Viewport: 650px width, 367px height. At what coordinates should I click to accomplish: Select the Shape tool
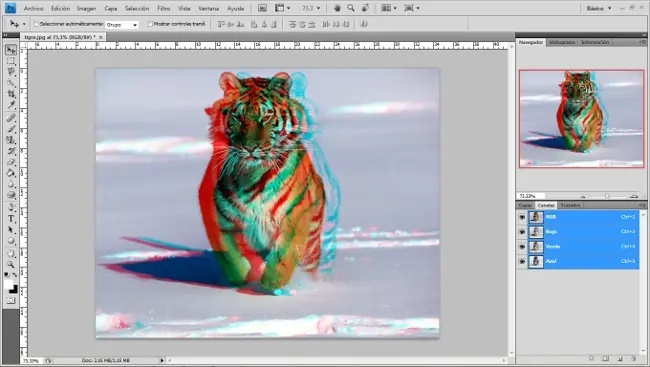pos(11,241)
